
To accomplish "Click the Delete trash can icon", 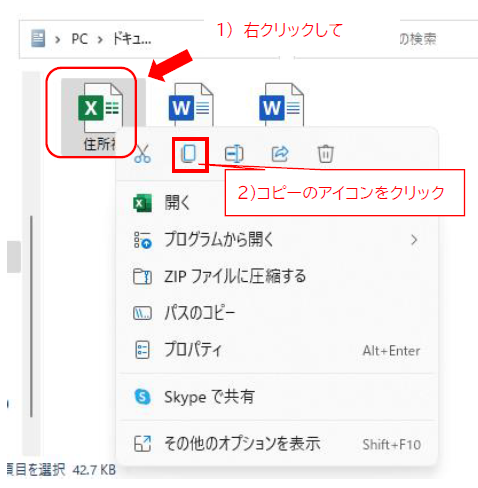I will 325,154.
